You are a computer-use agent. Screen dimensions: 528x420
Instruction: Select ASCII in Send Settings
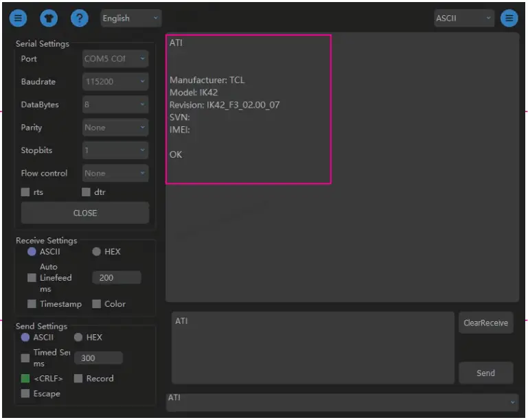click(25, 337)
